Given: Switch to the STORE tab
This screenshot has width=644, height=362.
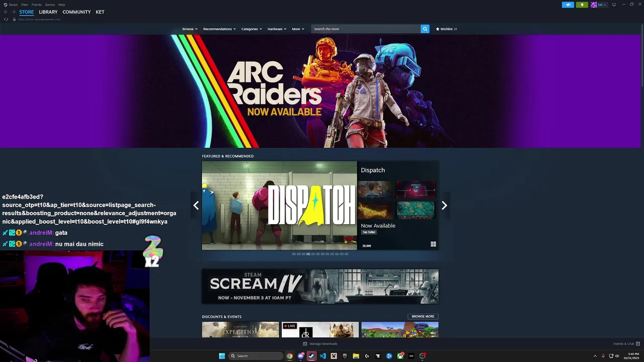Looking at the screenshot, I should pos(27,12).
